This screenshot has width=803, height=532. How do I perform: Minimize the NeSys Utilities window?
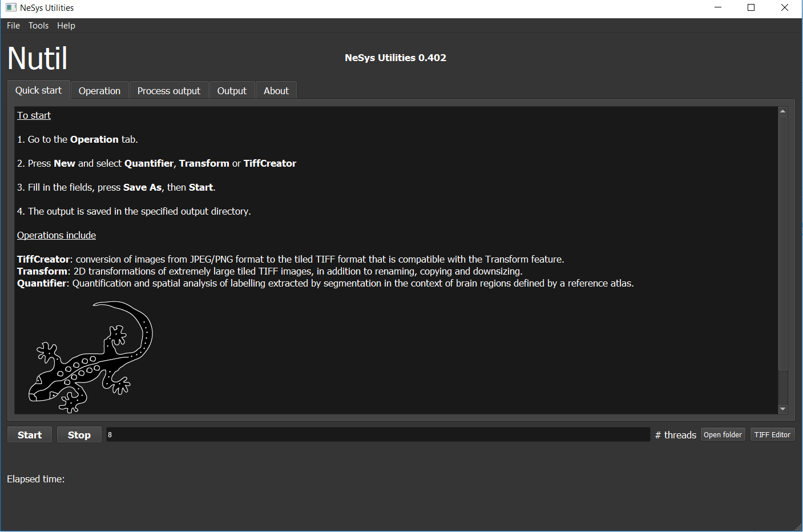pyautogui.click(x=718, y=8)
